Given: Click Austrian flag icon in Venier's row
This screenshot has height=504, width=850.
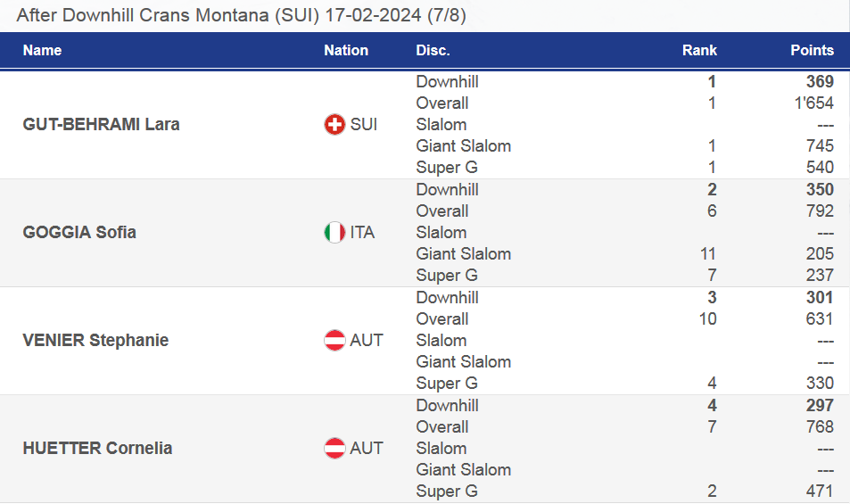Looking at the screenshot, I should 334,341.
